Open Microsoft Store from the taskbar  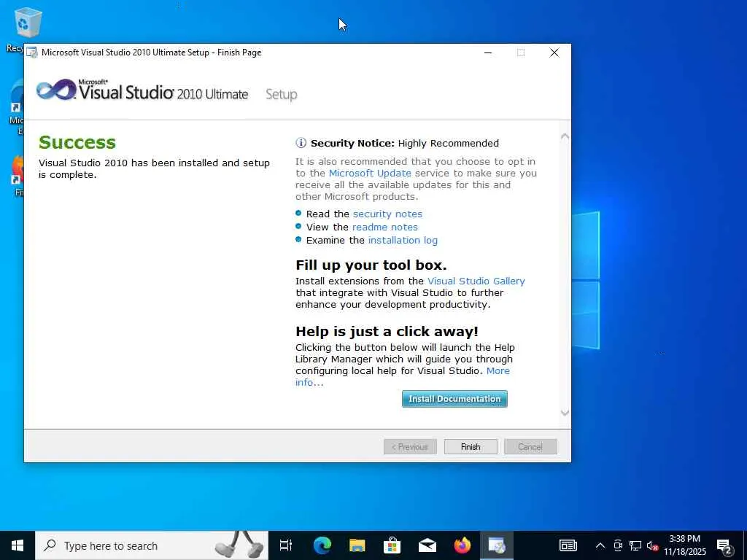tap(392, 545)
